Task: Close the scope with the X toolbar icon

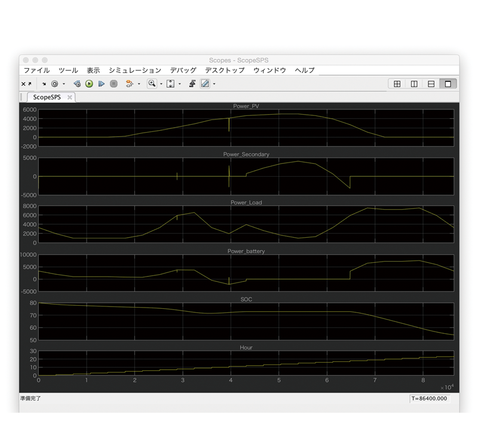Action: [x=23, y=84]
